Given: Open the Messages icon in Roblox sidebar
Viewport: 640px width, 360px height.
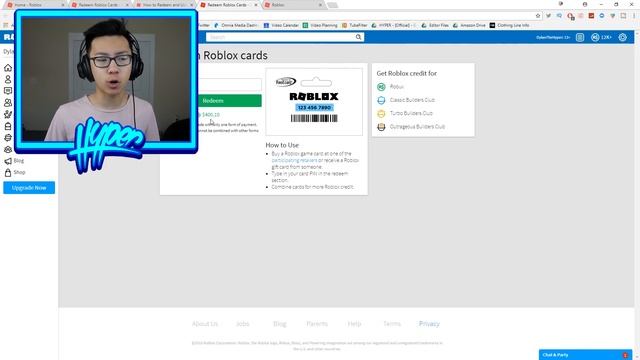Looking at the screenshot, I should [x=8, y=91].
